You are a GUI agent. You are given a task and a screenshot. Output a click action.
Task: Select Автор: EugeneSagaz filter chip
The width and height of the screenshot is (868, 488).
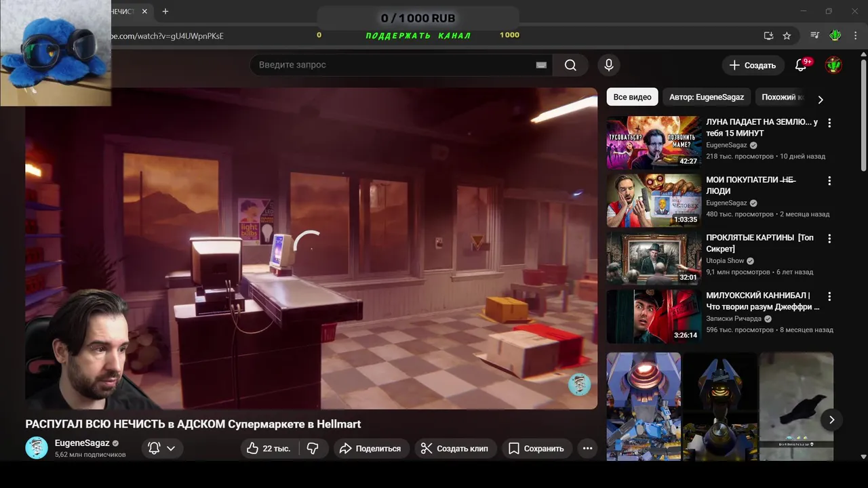pos(707,97)
